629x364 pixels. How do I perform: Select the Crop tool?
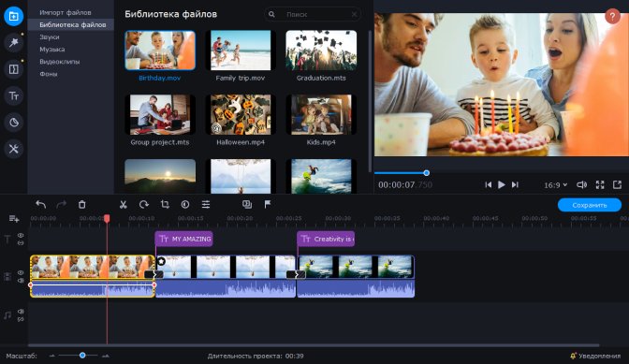[x=165, y=204]
